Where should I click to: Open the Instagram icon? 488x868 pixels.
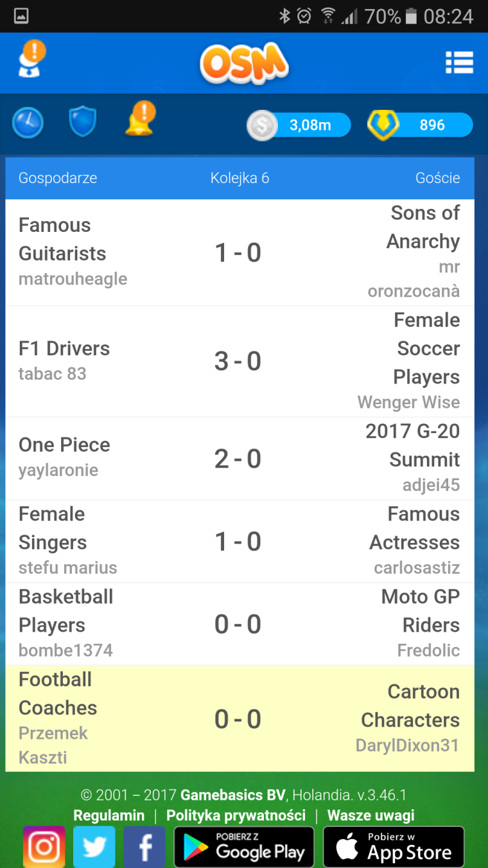click(44, 847)
